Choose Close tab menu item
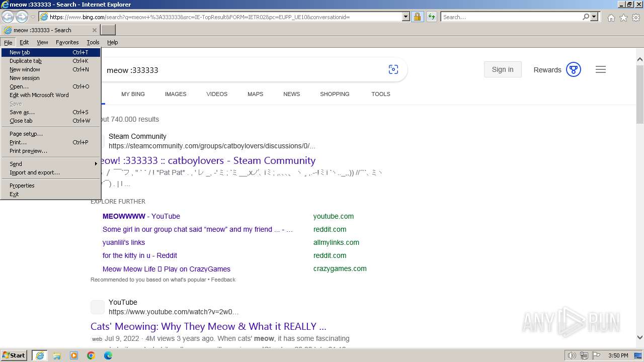644x362 pixels. click(50, 121)
